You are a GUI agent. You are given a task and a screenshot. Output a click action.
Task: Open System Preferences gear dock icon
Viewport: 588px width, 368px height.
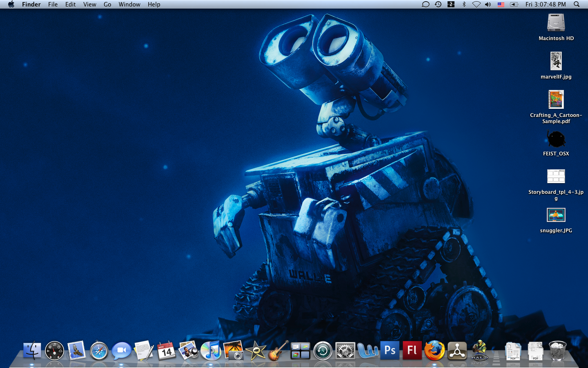[x=345, y=350]
